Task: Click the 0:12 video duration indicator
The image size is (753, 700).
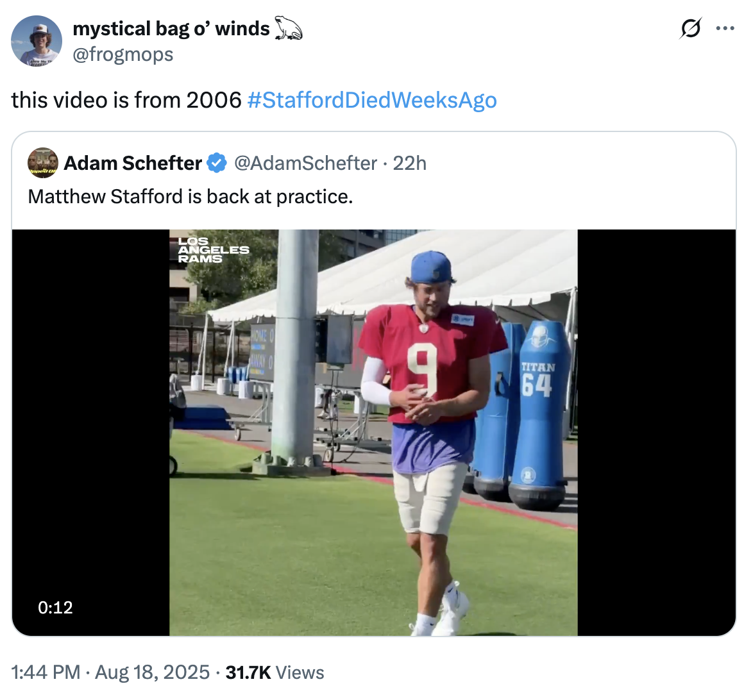Action: pyautogui.click(x=56, y=607)
